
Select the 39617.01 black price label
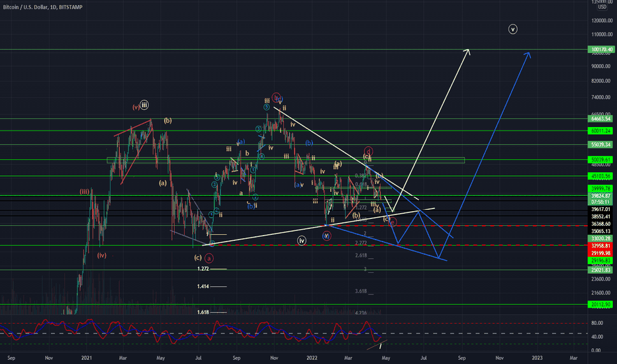coord(600,209)
